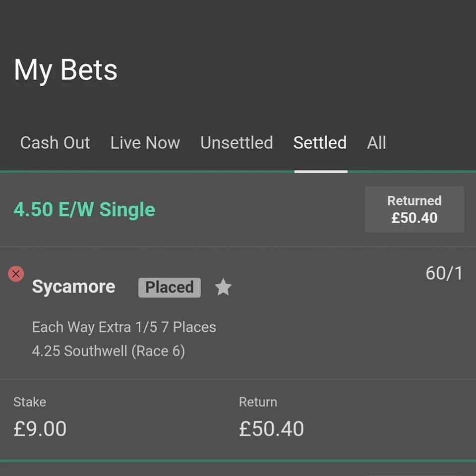Tap the star icon beside Placed

pos(223,287)
